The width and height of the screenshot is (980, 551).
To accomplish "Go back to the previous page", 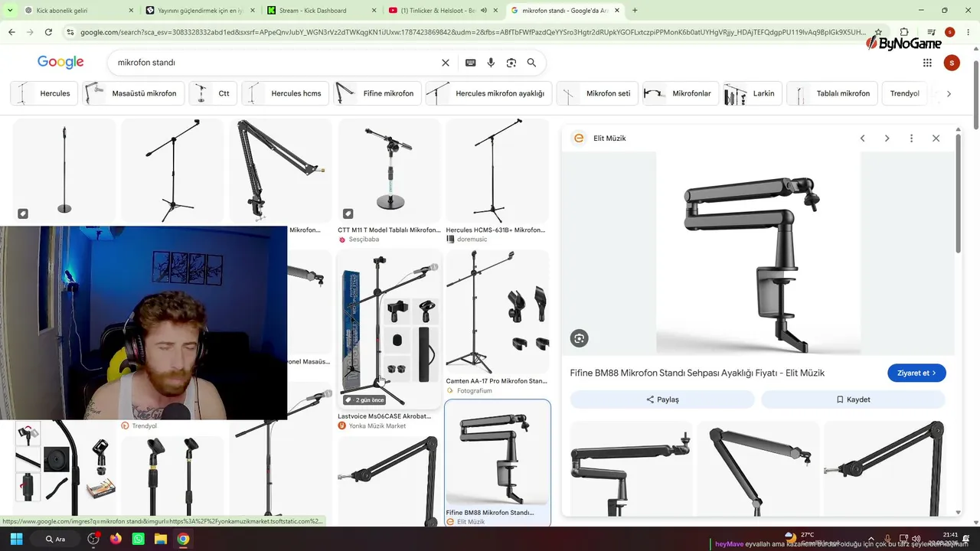I will pos(11,32).
